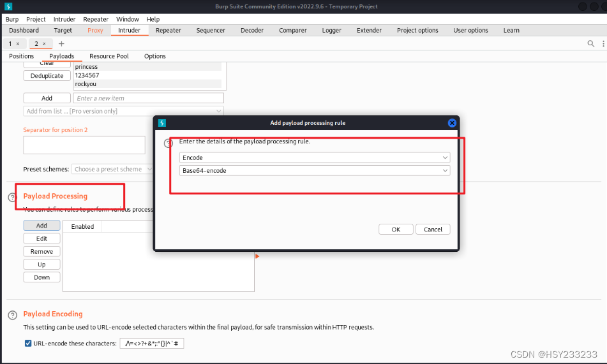
Task: Click the Payload Encoding help icon
Action: pos(13,316)
